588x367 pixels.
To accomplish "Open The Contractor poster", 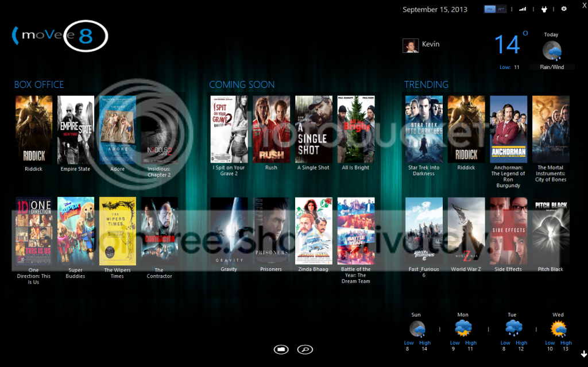I will (160, 231).
